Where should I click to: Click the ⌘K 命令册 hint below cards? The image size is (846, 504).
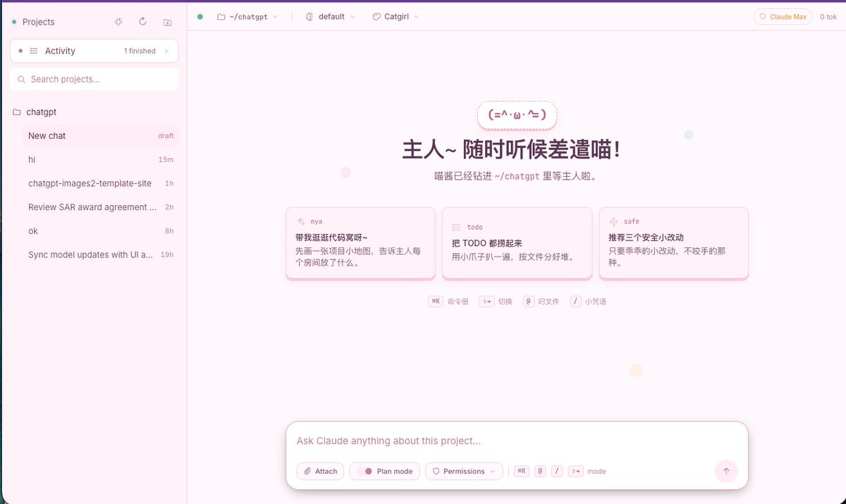(x=448, y=301)
